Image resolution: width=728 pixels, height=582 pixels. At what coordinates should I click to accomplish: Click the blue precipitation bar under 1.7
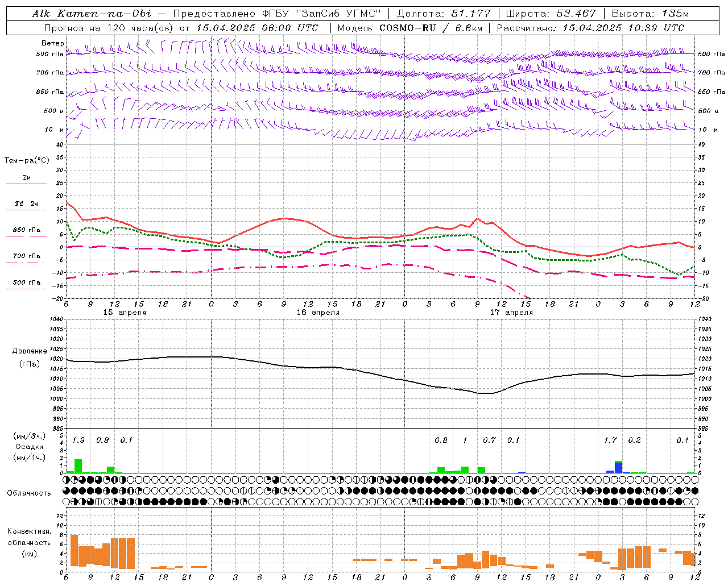(619, 468)
